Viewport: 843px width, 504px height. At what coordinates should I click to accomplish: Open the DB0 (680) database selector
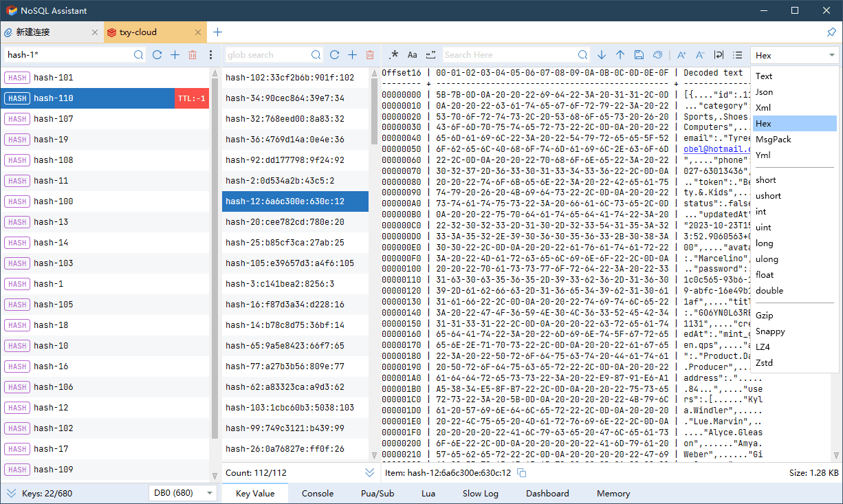tap(182, 493)
